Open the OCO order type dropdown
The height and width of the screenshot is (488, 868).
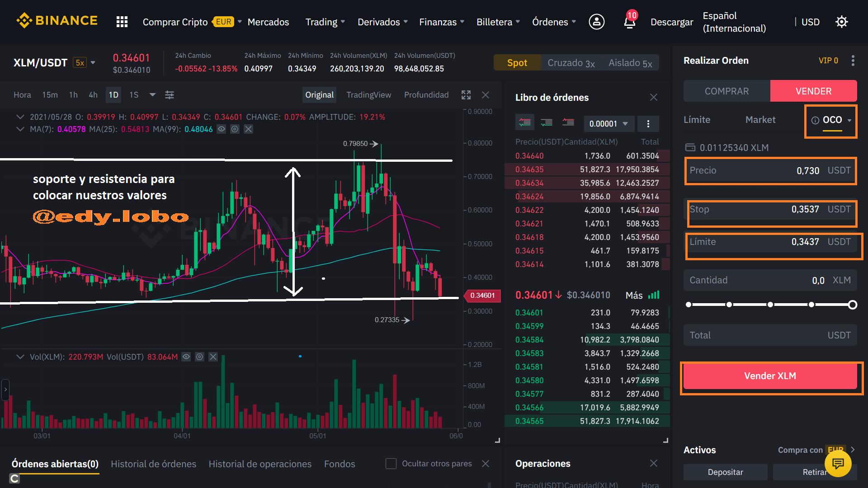pos(849,120)
